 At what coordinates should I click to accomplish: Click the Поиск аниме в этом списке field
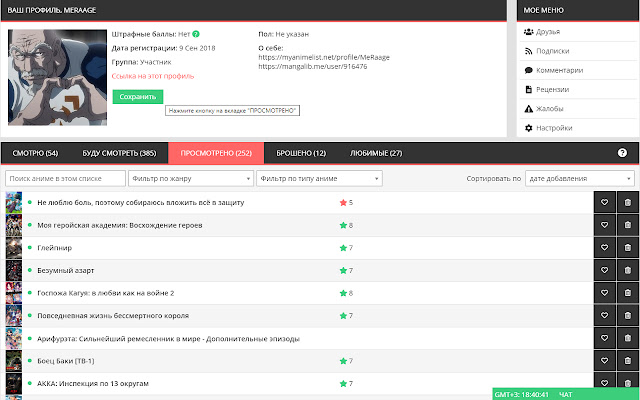click(x=65, y=178)
